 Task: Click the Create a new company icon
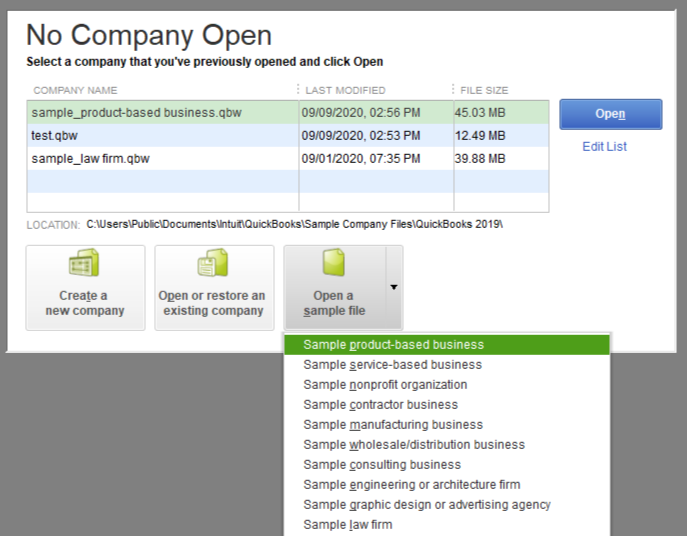pyautogui.click(x=84, y=263)
